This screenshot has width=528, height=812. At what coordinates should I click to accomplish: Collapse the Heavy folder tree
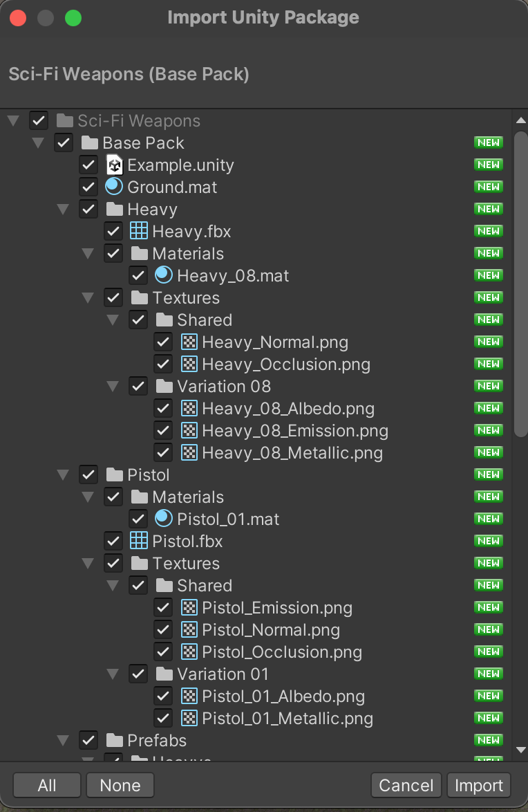click(63, 210)
